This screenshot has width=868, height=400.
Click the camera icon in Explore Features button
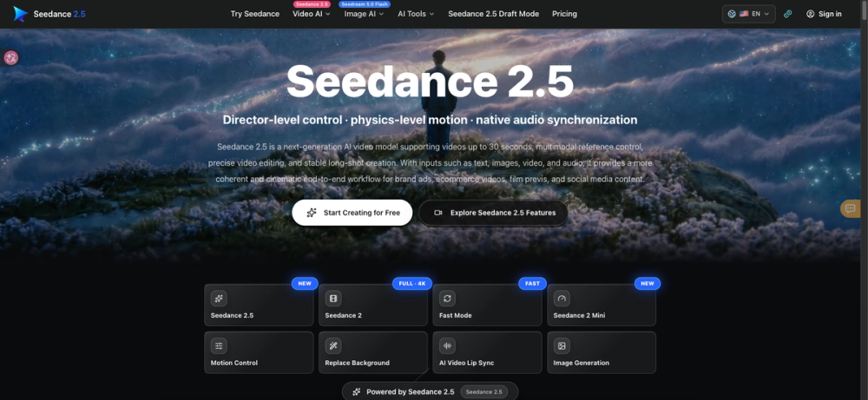(x=437, y=213)
